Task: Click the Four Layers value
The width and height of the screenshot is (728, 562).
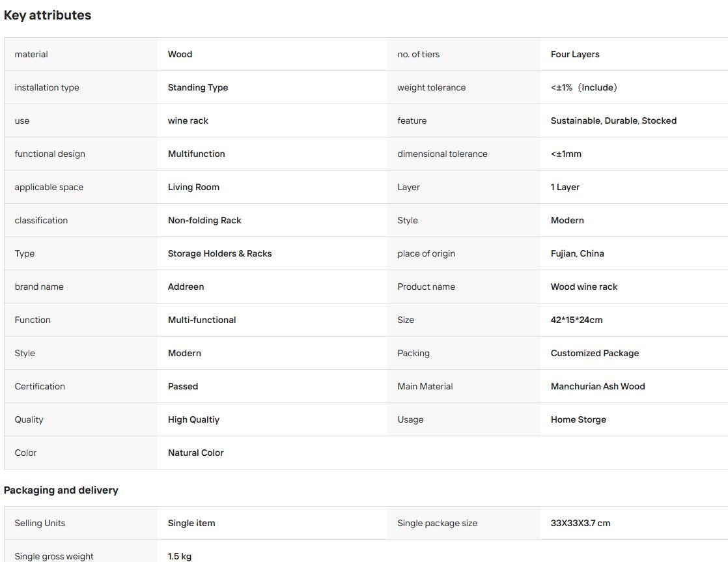Action: click(575, 54)
